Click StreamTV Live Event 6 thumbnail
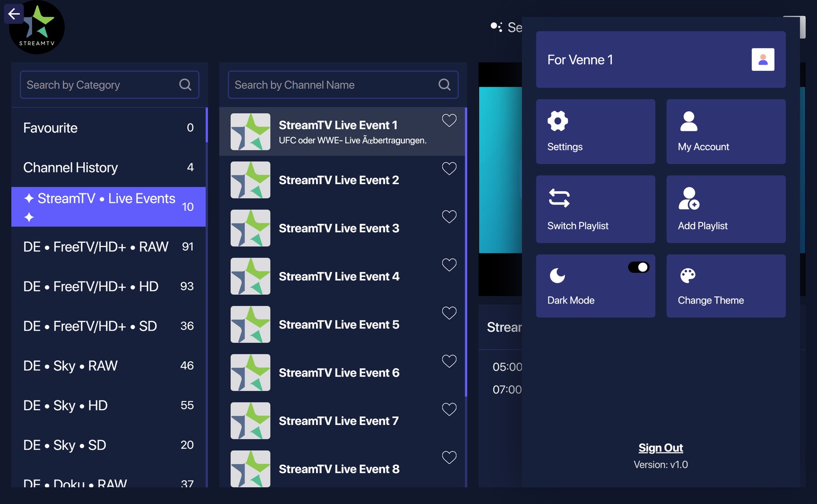This screenshot has height=504, width=817. click(250, 373)
